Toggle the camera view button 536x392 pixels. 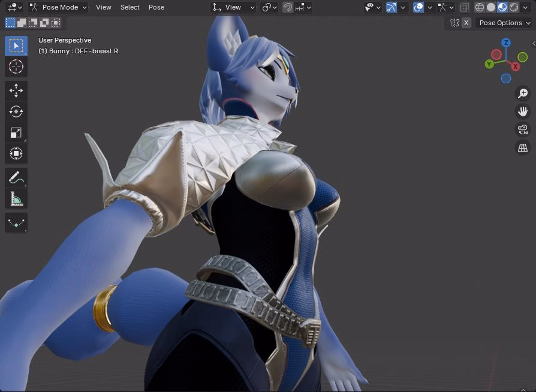click(x=523, y=129)
